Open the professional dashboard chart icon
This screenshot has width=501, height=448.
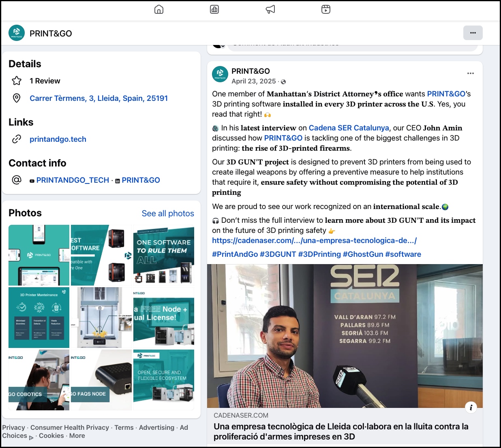click(214, 9)
